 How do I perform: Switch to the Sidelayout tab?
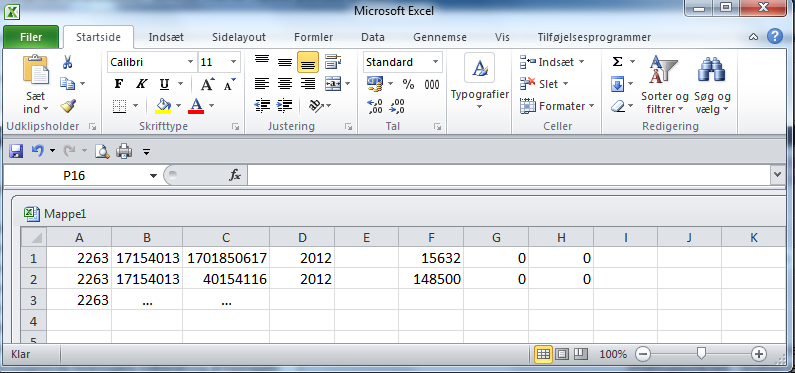click(238, 38)
